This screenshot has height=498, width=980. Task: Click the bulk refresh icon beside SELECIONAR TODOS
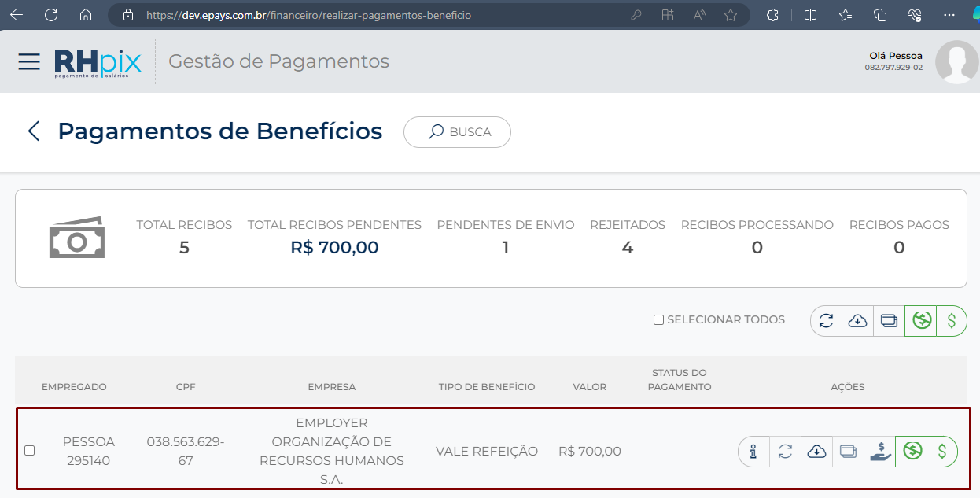(826, 321)
